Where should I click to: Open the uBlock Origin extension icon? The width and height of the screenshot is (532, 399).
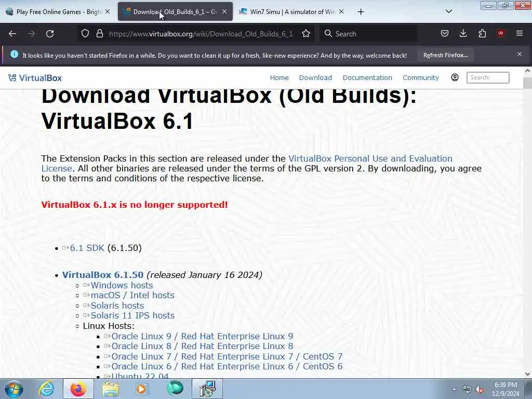pos(501,33)
